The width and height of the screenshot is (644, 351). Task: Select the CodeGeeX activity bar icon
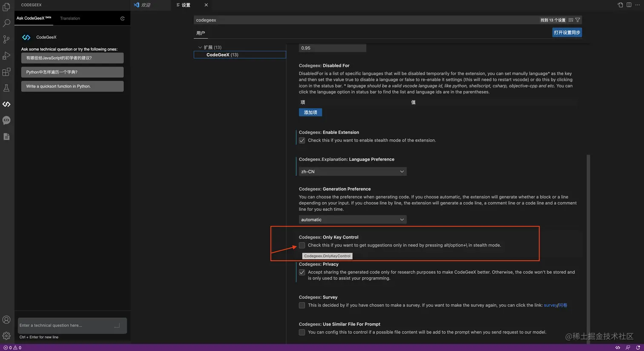click(6, 104)
